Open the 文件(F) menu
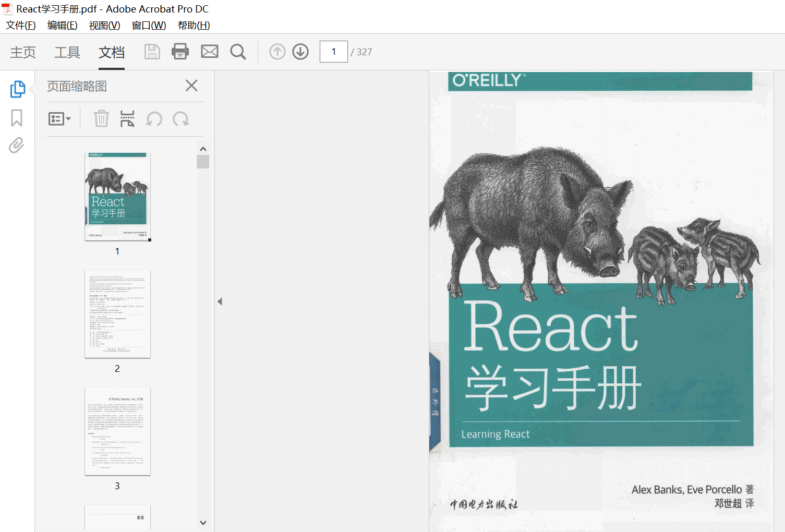The height and width of the screenshot is (532, 785). pos(21,26)
